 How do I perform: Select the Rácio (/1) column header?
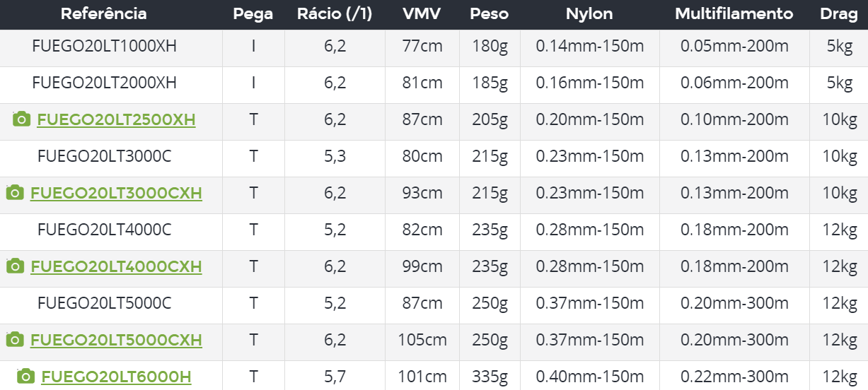tap(335, 14)
